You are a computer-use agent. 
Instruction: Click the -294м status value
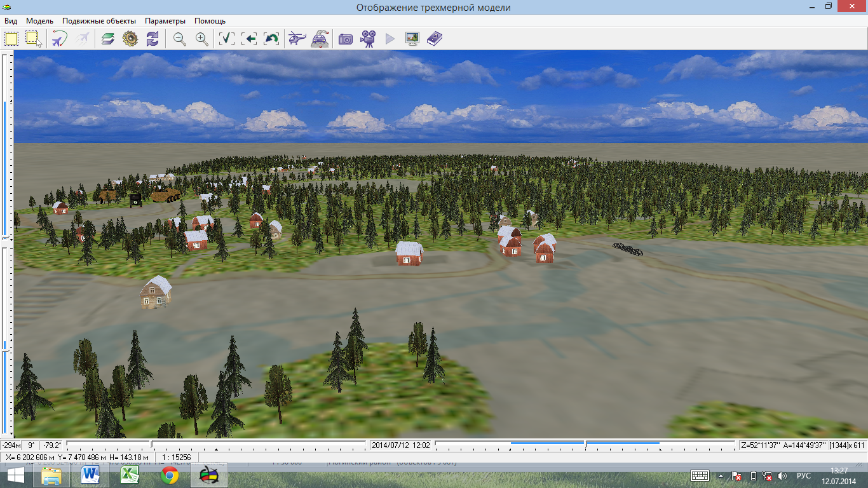coord(11,445)
